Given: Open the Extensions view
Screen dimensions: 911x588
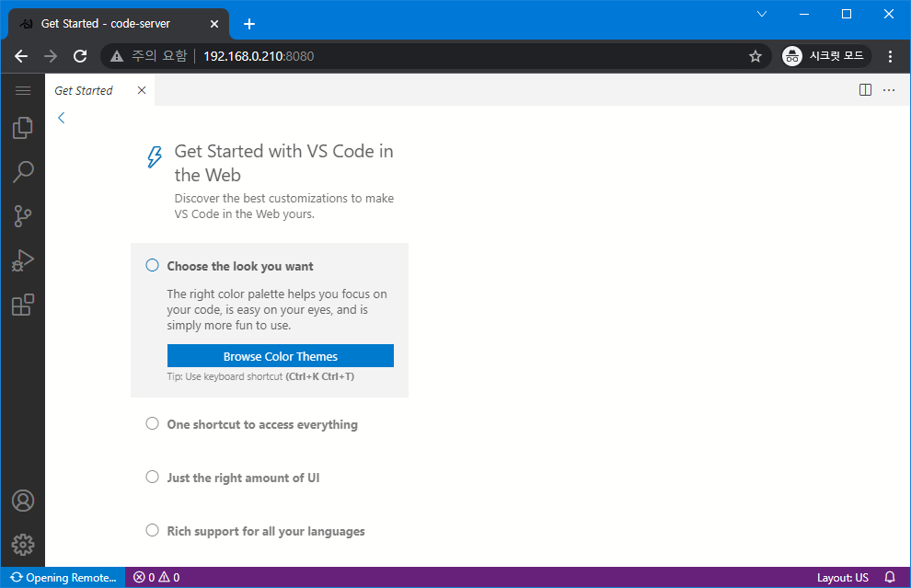Looking at the screenshot, I should (x=23, y=305).
